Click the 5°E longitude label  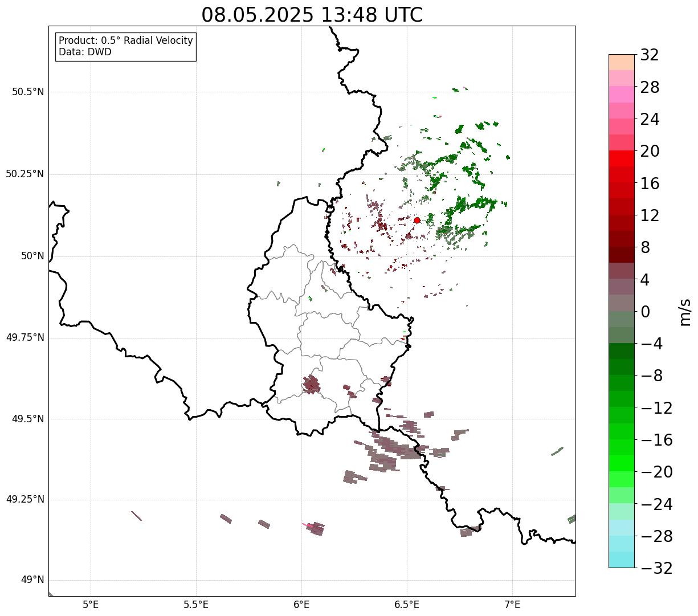(91, 605)
